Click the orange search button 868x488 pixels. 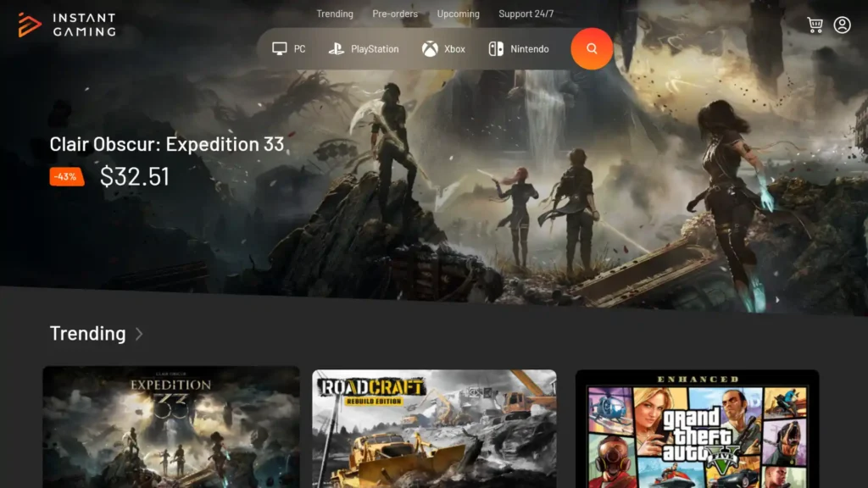click(x=592, y=48)
